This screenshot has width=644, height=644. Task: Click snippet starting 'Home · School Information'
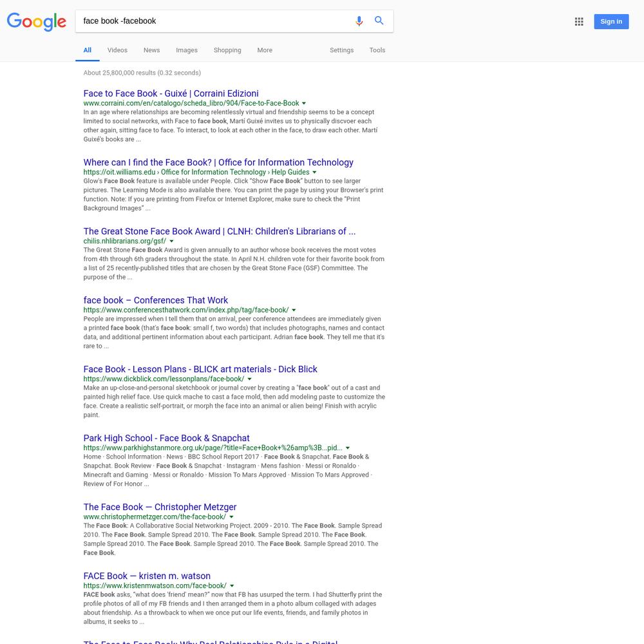[x=228, y=471]
